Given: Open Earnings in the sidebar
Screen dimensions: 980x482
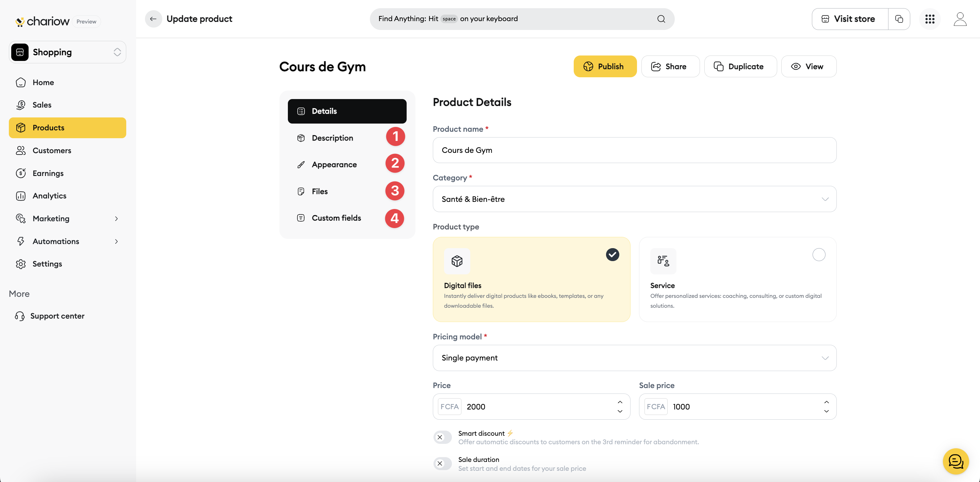Looking at the screenshot, I should pyautogui.click(x=67, y=173).
